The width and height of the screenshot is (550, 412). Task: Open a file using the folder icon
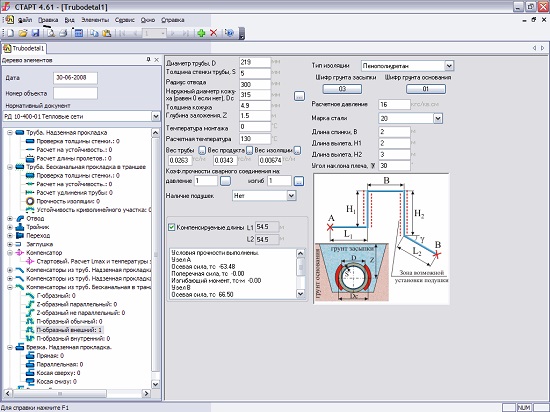coord(23,33)
